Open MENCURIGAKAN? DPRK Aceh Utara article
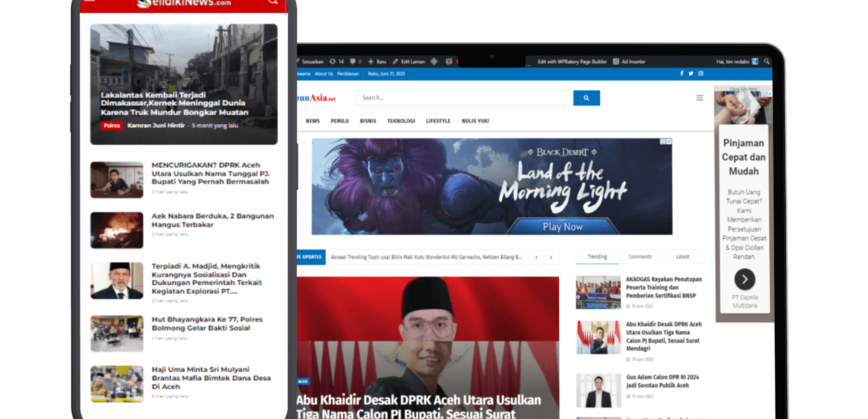The height and width of the screenshot is (419, 868). tap(211, 174)
